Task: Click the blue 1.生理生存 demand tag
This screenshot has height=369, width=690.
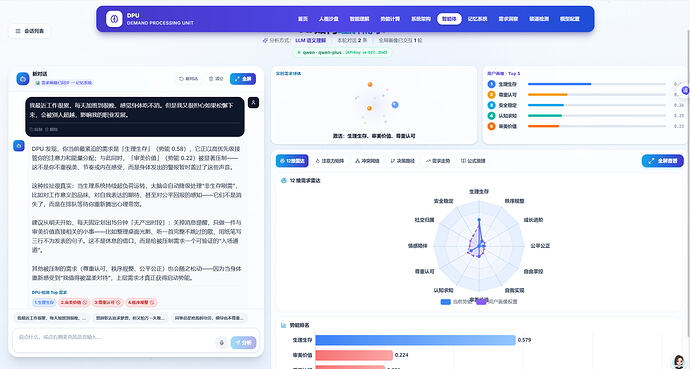Action: tap(44, 302)
